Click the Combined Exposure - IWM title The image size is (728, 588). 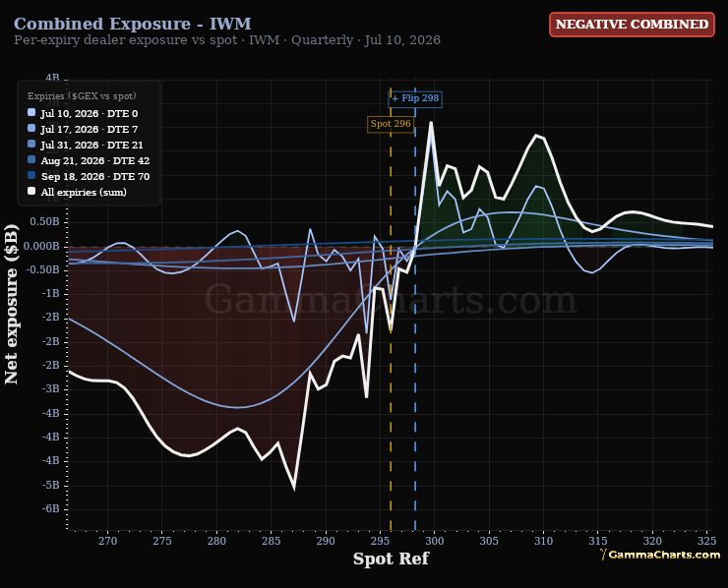pos(133,24)
